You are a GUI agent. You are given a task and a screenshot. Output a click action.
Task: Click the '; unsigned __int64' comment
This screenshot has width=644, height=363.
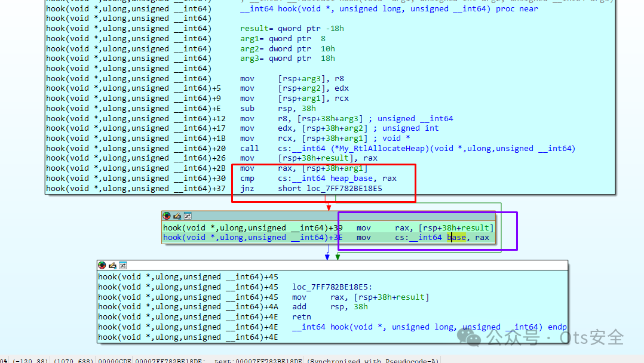pyautogui.click(x=411, y=119)
